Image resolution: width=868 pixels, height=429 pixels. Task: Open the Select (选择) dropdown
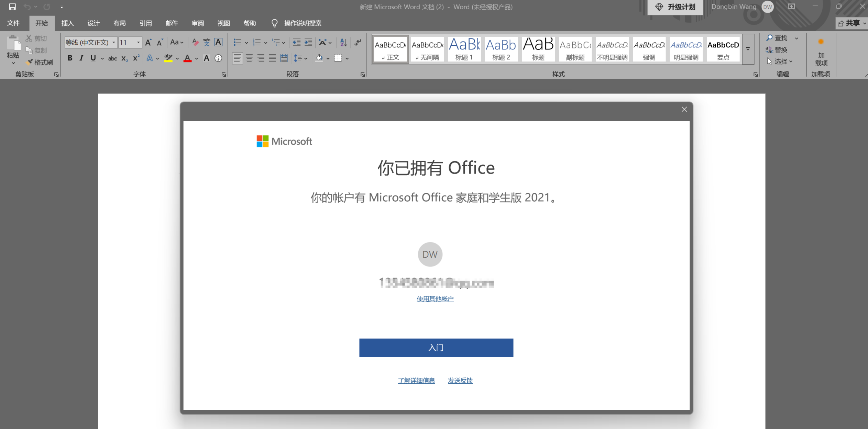780,61
